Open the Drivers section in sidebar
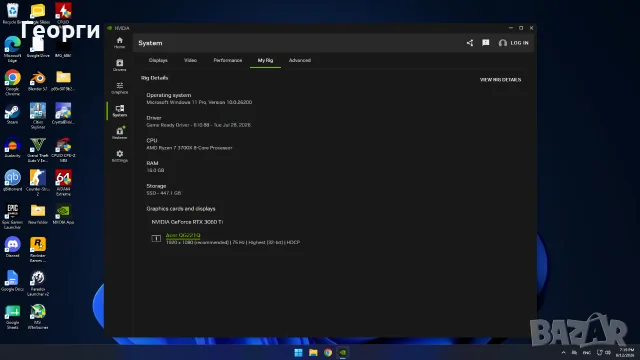640x360 pixels. click(x=120, y=65)
